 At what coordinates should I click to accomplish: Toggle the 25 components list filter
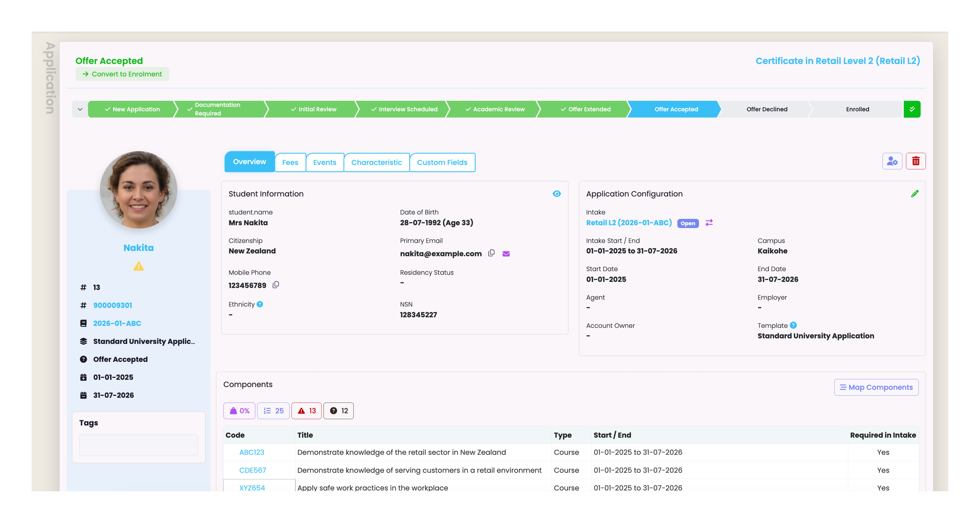pos(273,411)
